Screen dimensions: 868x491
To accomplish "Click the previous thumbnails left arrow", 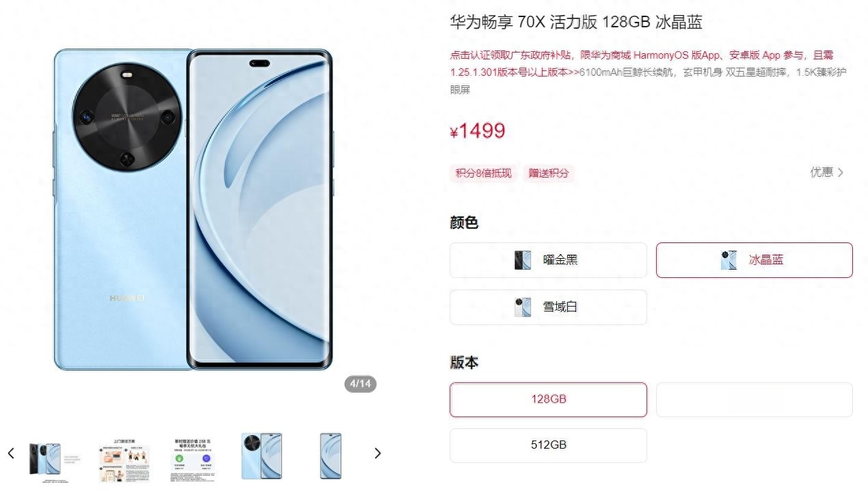I will (x=11, y=453).
